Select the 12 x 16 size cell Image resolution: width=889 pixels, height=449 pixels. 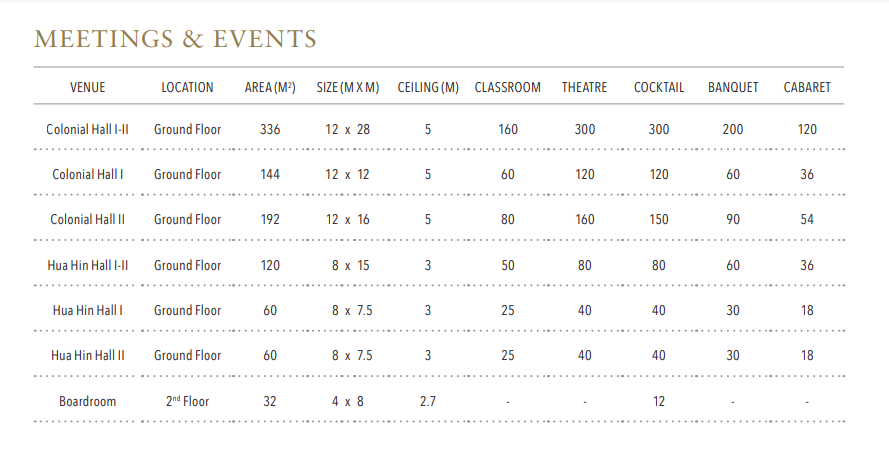(347, 219)
